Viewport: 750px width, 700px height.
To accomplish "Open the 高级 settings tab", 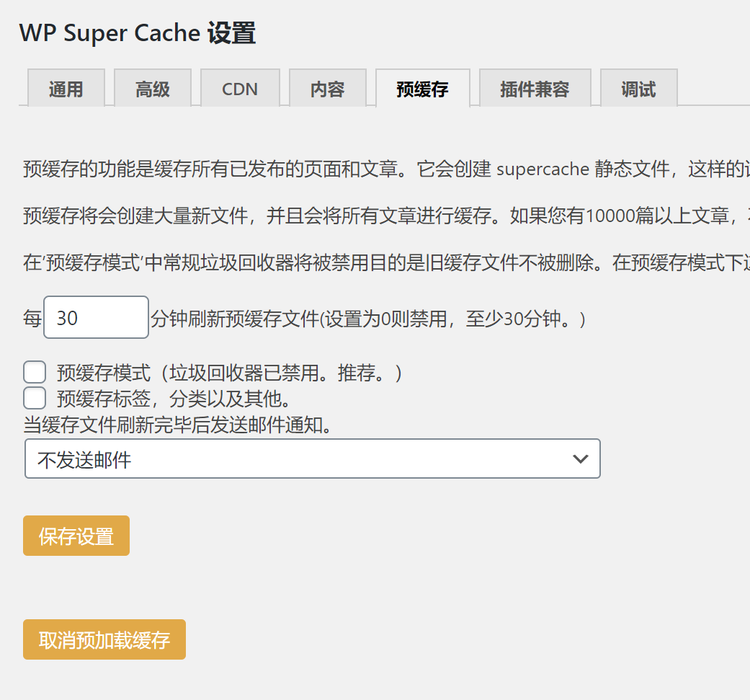I will pyautogui.click(x=153, y=89).
